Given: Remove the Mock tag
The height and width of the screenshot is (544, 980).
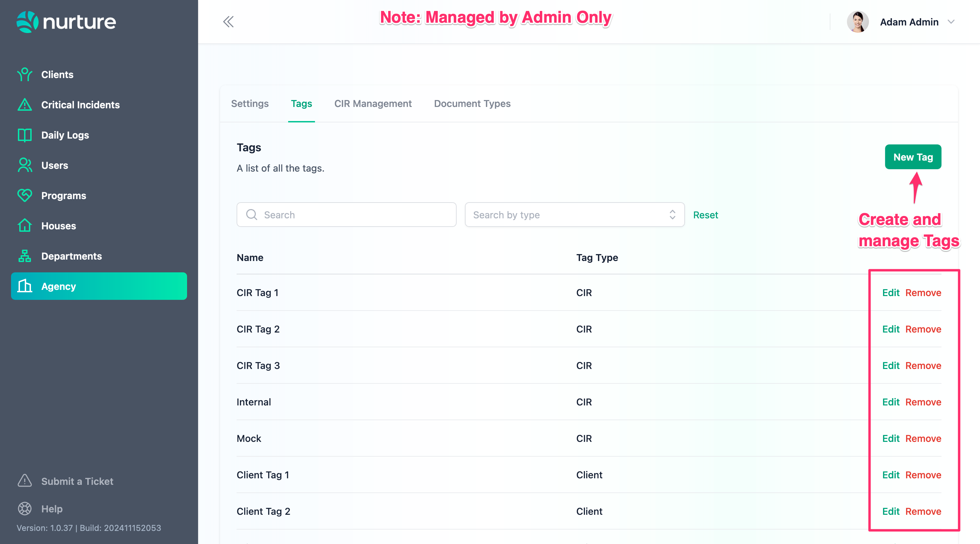Looking at the screenshot, I should click(x=923, y=438).
